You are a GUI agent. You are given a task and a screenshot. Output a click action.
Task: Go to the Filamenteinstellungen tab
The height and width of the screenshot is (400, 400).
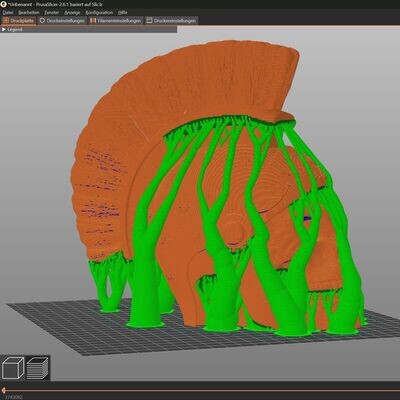click(116, 21)
